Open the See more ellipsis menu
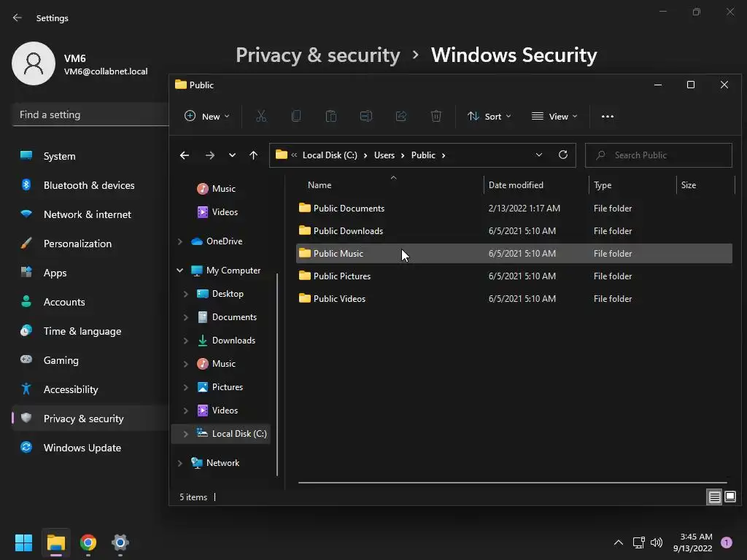This screenshot has height=560, width=747. click(x=608, y=116)
